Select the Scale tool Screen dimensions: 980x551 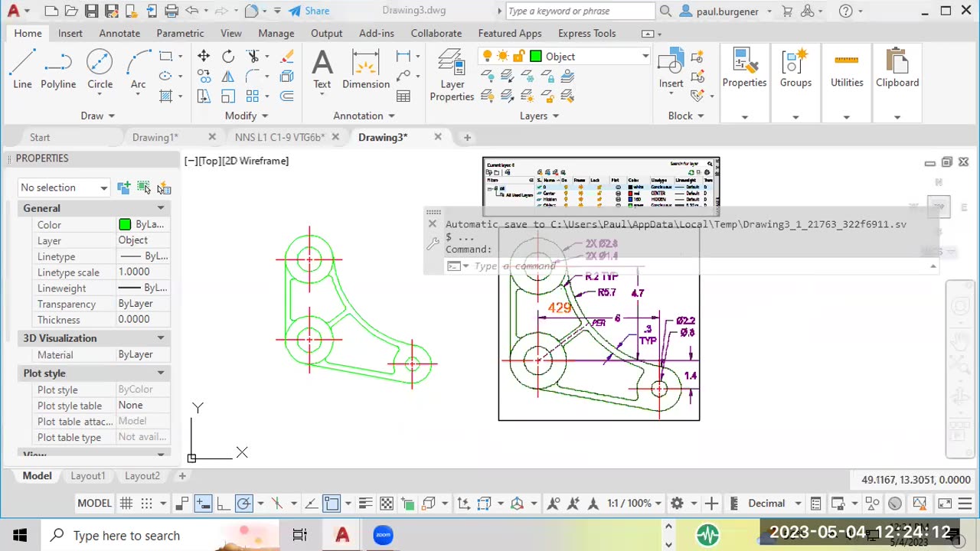pos(228,96)
